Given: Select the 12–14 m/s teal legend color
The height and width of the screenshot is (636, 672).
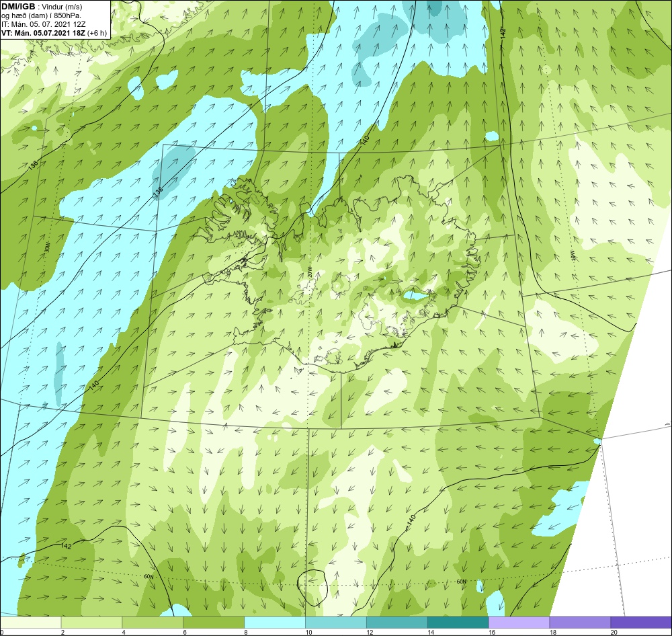Looking at the screenshot, I should 397,622.
